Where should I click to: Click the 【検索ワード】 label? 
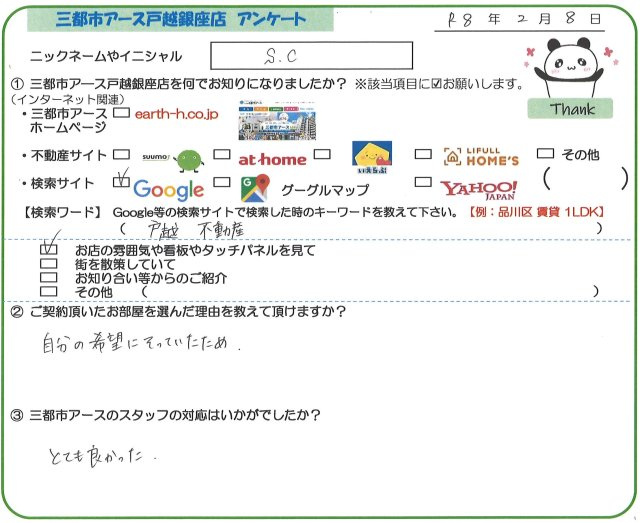[62, 212]
